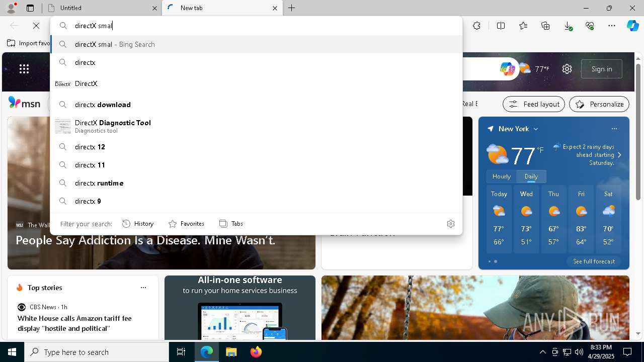Open the notification center icon
This screenshot has height=362, width=644.
coord(627,352)
